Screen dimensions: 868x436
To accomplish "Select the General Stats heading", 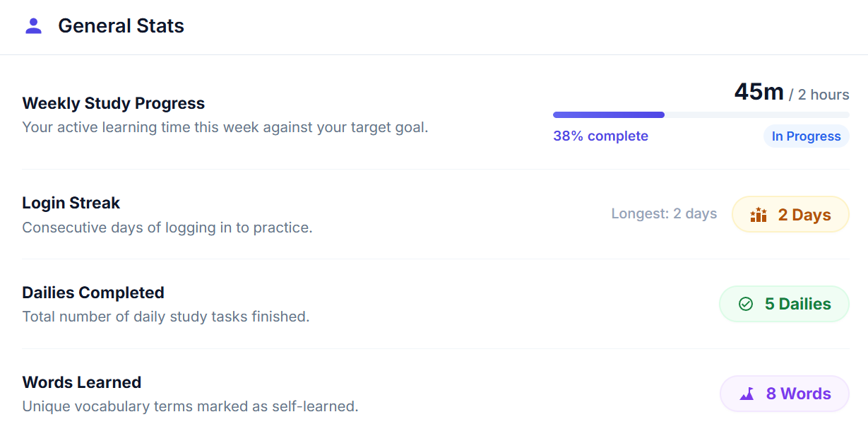I will pyautogui.click(x=121, y=26).
